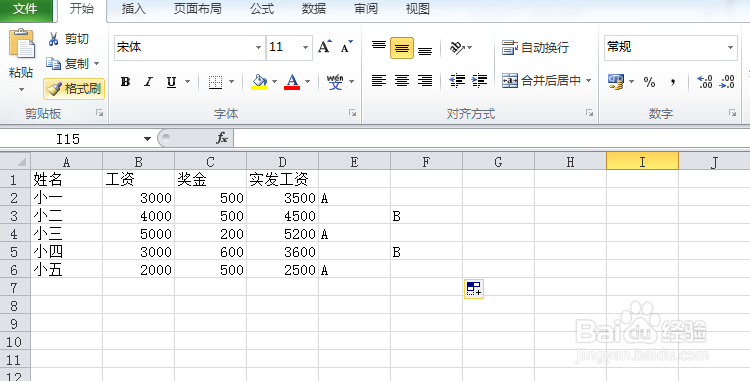The image size is (750, 381).
Task: Decrease font size with small A icon
Action: [347, 47]
